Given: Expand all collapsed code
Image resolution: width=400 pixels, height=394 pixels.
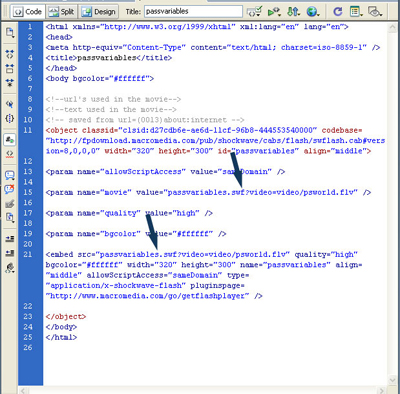Looking at the screenshot, I should coord(10,83).
